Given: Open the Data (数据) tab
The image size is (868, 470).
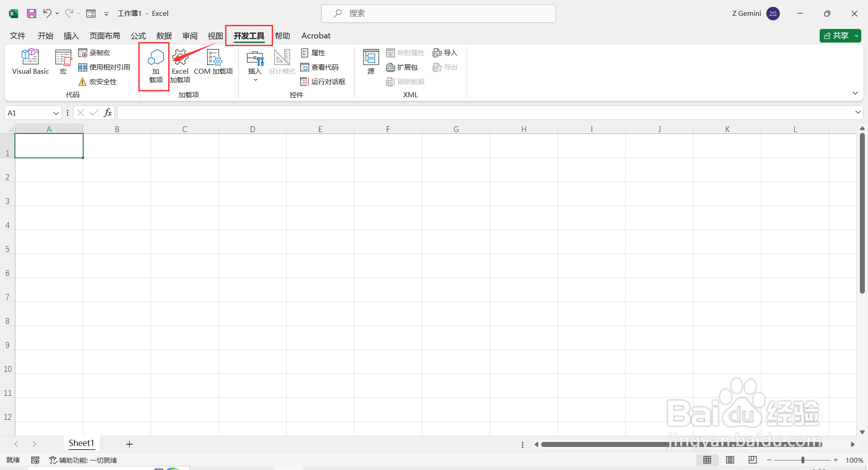Looking at the screenshot, I should point(164,36).
